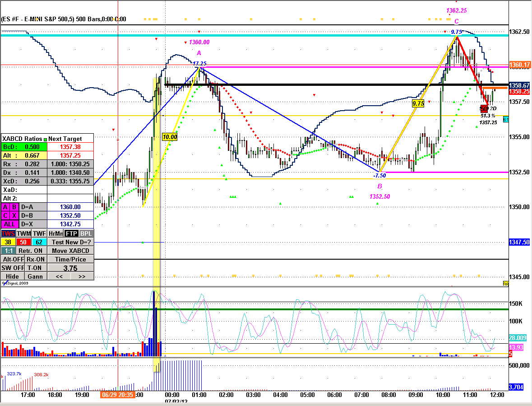Screen dimensions: 532x406
Task: Click the magenta C point button
Action: click(x=5, y=215)
